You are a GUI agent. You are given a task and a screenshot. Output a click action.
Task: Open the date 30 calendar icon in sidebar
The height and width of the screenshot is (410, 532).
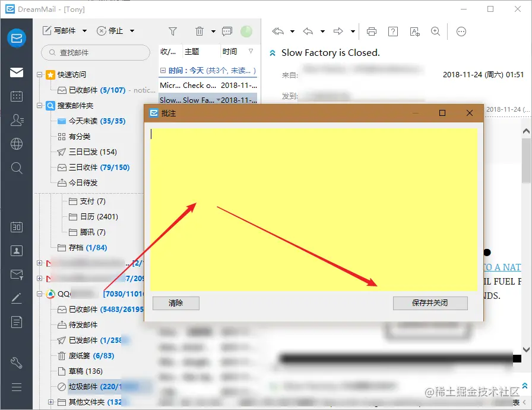click(16, 227)
